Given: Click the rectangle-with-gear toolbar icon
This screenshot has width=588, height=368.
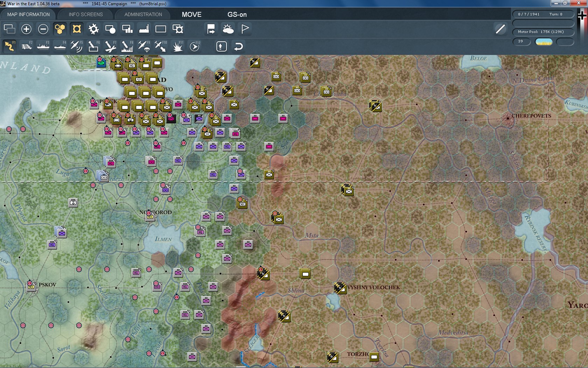Looking at the screenshot, I should tap(178, 29).
